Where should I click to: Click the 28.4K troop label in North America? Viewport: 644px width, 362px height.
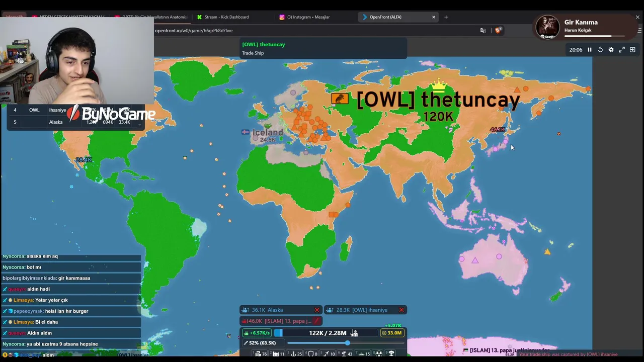point(84,160)
